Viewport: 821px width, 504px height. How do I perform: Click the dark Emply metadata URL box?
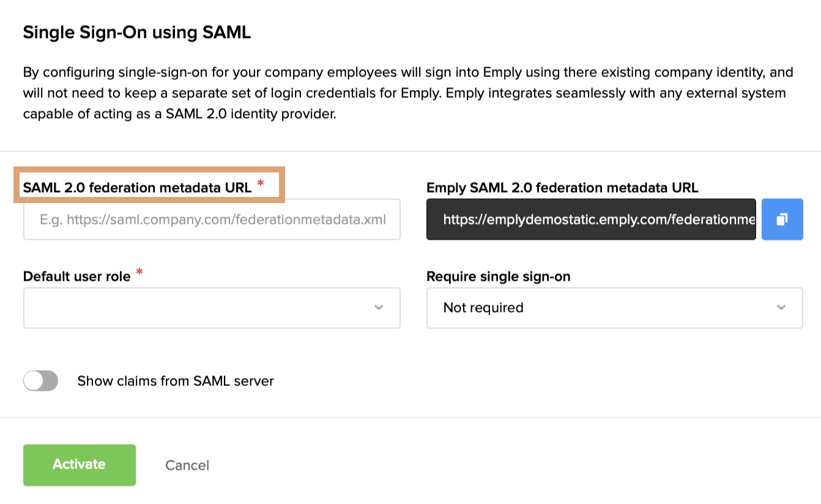[x=591, y=219]
